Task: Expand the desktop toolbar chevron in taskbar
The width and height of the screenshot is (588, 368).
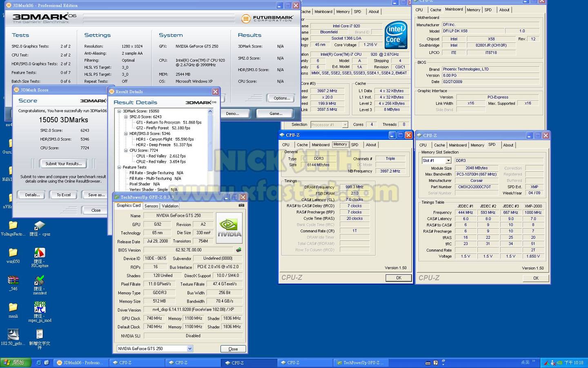Action: click(534, 362)
